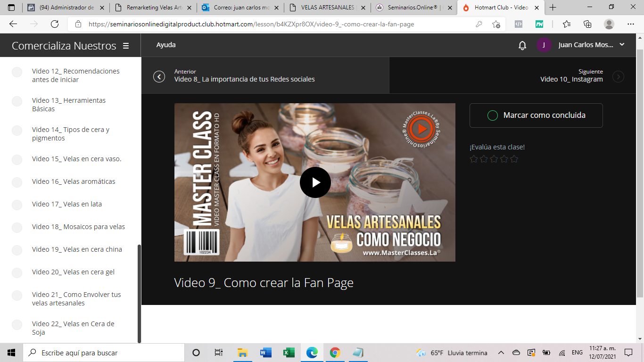The image size is (644, 362).
Task: Toggle completion circle for Video 19
Action: 17,250
